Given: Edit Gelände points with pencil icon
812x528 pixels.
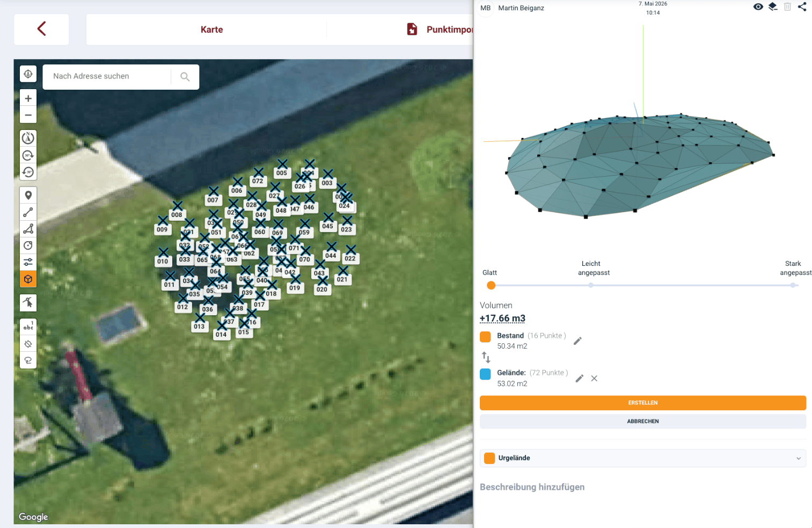Looking at the screenshot, I should 579,379.
